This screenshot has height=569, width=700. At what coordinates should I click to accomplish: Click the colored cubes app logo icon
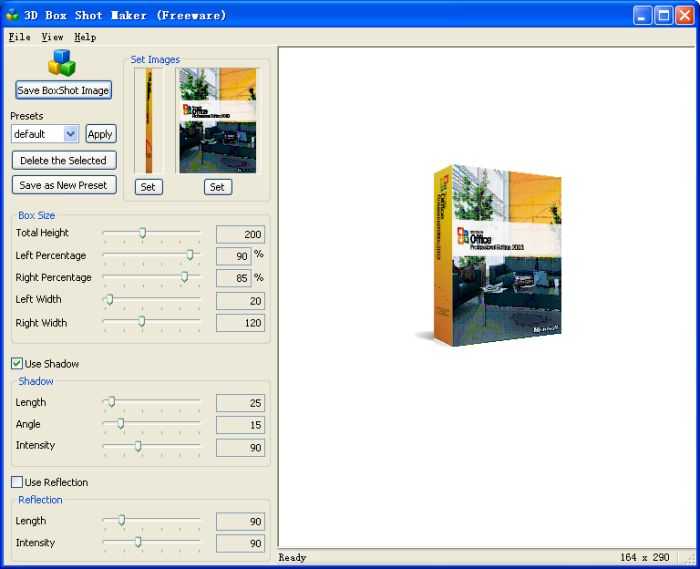63,62
